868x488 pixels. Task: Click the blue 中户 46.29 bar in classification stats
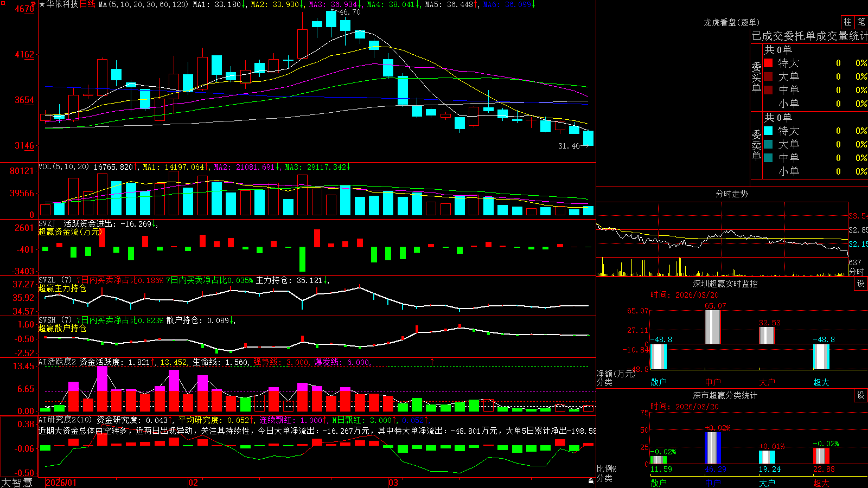713,448
